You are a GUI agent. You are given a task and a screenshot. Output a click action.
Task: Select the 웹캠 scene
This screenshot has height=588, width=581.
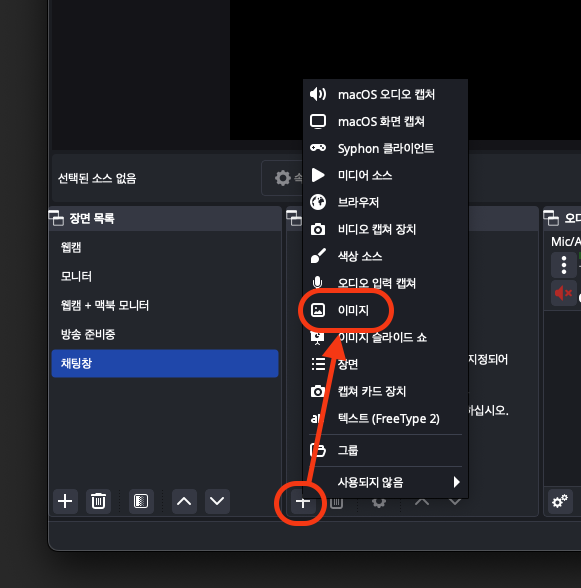coord(165,248)
